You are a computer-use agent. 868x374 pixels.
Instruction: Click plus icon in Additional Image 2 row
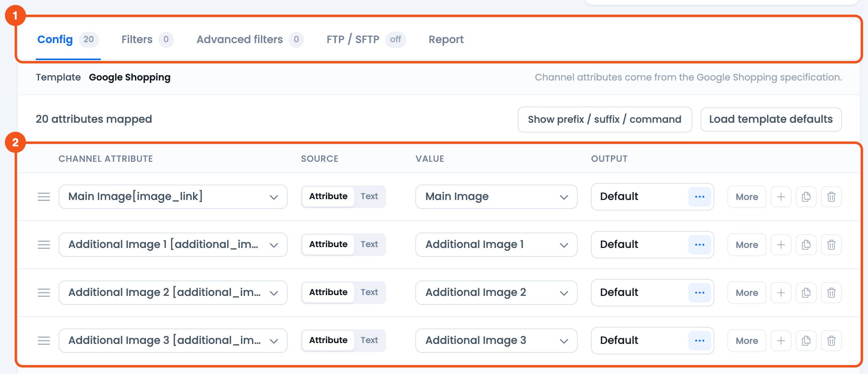pos(781,293)
